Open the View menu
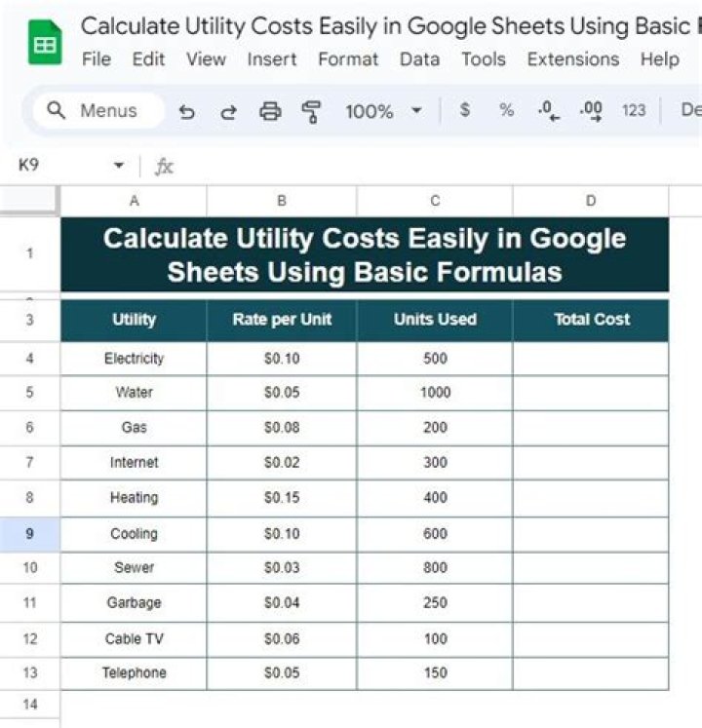The width and height of the screenshot is (702, 728). (x=206, y=59)
